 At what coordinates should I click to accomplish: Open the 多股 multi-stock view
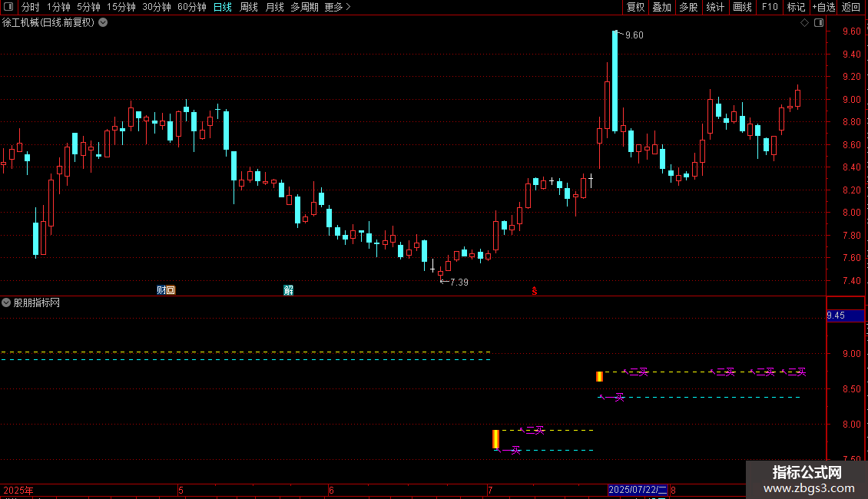point(688,7)
